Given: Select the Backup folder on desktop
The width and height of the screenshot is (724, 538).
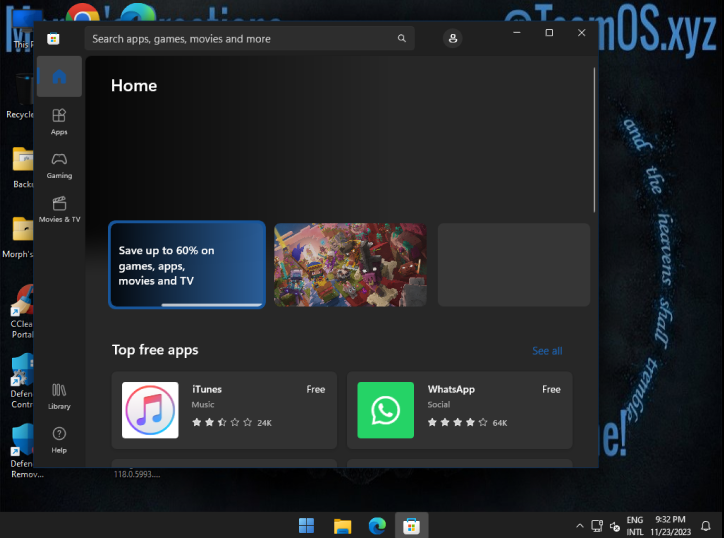Looking at the screenshot, I should tap(22, 168).
